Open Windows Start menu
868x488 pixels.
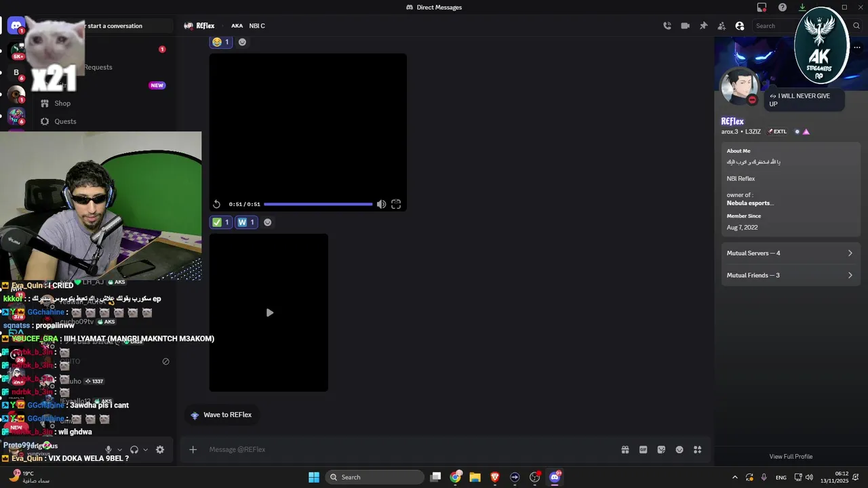pos(314,477)
